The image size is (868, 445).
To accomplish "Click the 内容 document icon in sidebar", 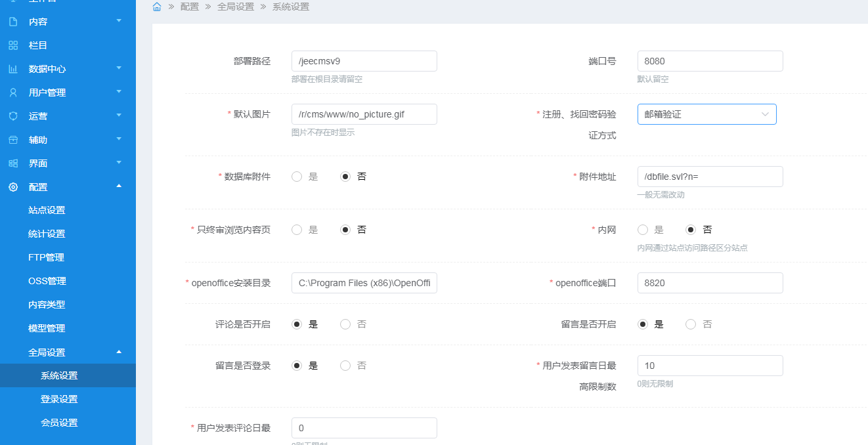I will click(x=13, y=22).
